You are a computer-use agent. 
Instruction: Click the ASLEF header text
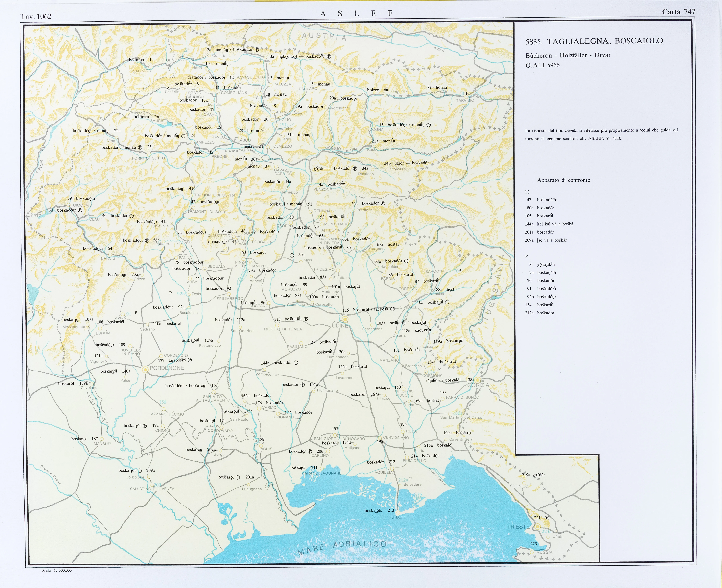tap(357, 14)
